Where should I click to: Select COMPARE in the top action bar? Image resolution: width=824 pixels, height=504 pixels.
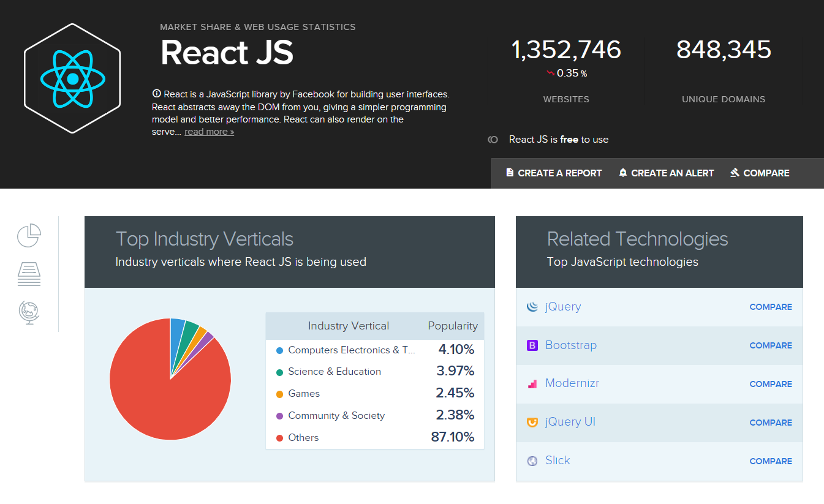[760, 173]
